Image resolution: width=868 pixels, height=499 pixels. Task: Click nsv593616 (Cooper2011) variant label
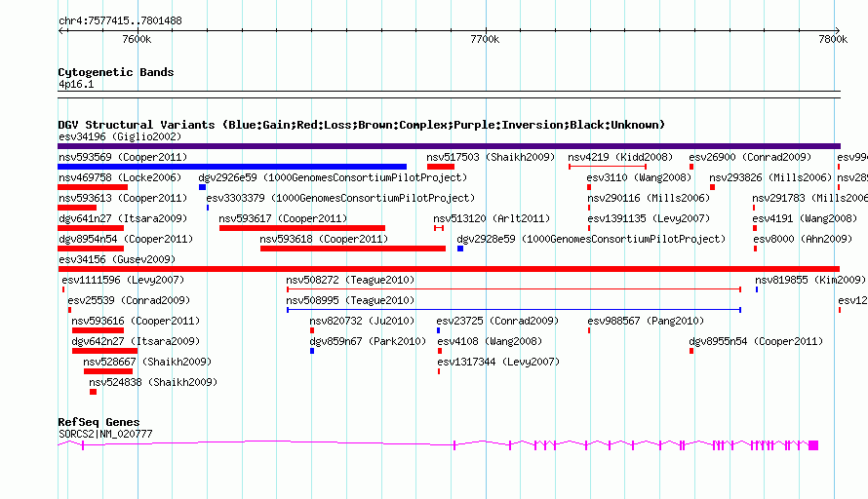136,321
